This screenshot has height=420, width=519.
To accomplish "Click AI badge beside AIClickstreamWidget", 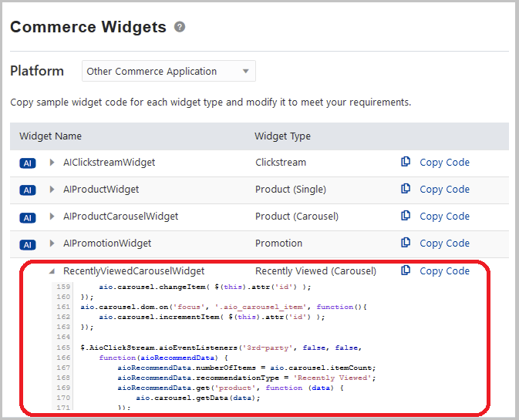I will (28, 163).
